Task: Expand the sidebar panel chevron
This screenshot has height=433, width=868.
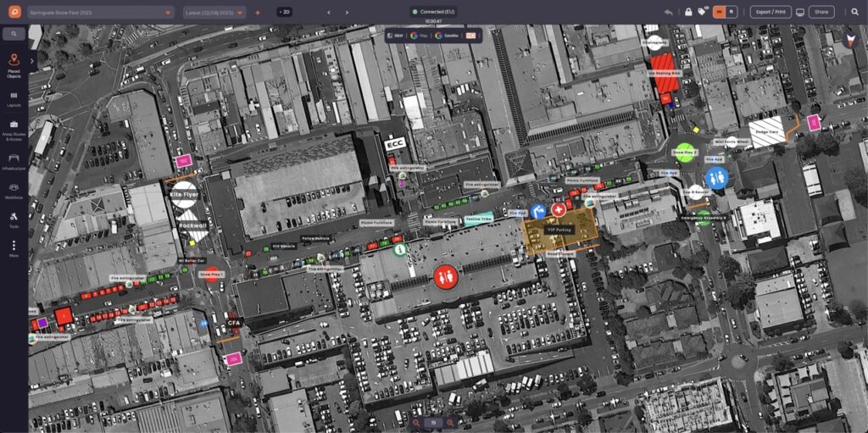Action: (x=32, y=61)
